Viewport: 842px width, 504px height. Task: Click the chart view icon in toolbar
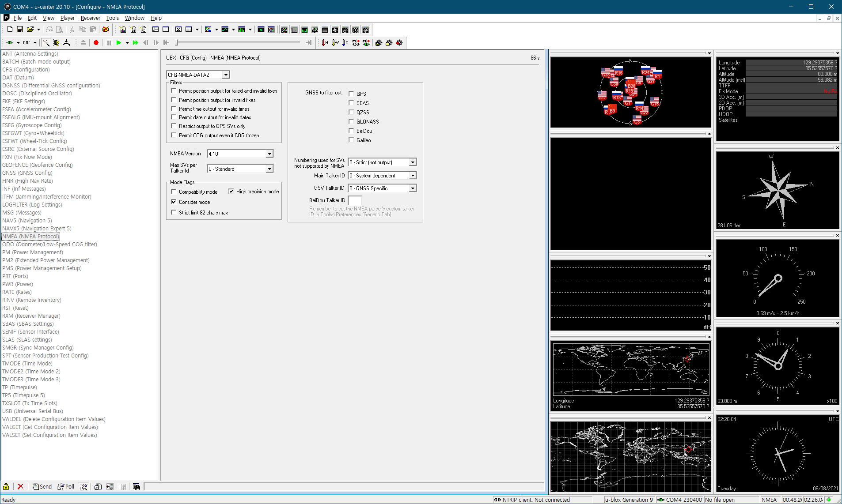[225, 29]
